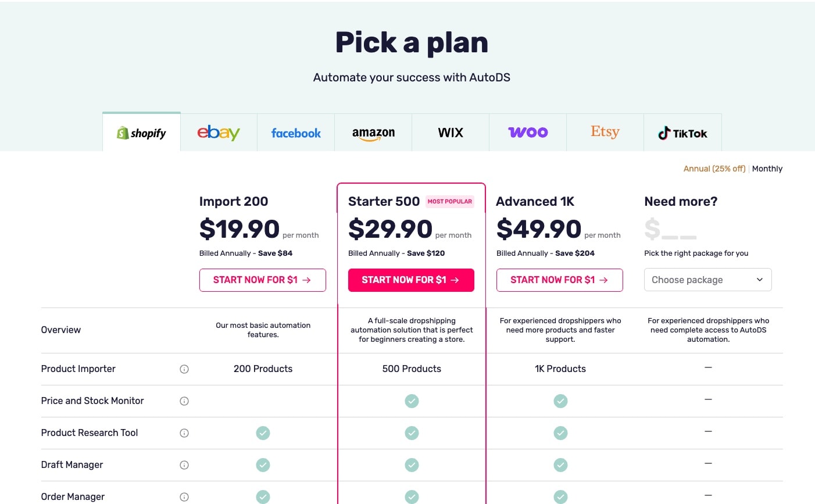The image size is (815, 504).
Task: Switch to the eBay tab
Action: [218, 132]
